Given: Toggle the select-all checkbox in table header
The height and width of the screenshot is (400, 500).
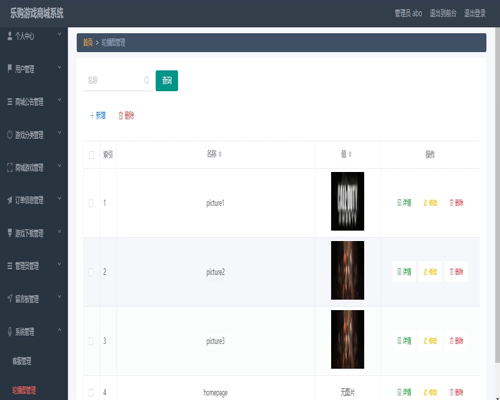Looking at the screenshot, I should (x=91, y=155).
